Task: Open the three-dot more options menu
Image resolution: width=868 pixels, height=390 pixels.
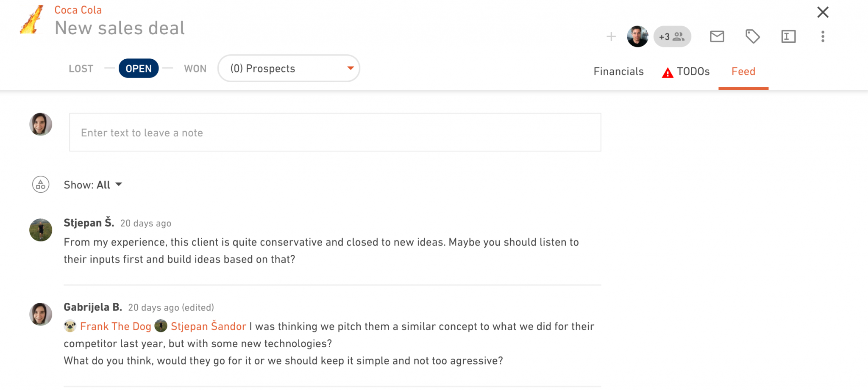Action: click(x=823, y=36)
